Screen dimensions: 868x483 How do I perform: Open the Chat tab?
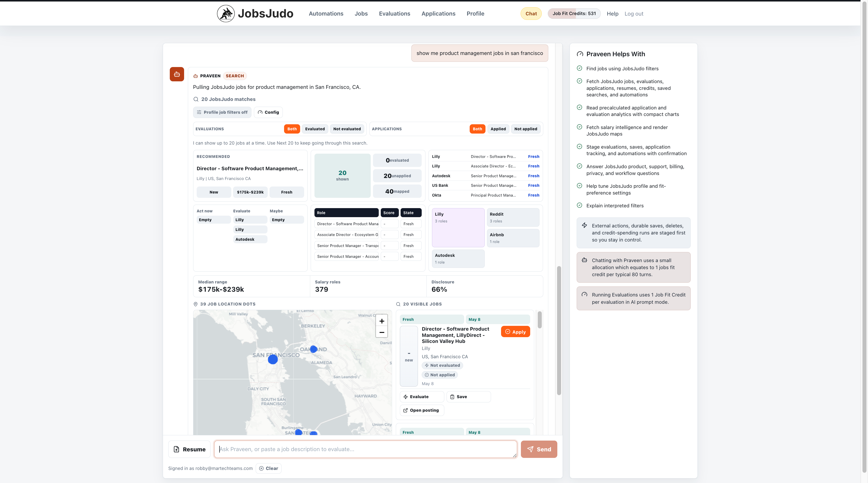coord(531,14)
